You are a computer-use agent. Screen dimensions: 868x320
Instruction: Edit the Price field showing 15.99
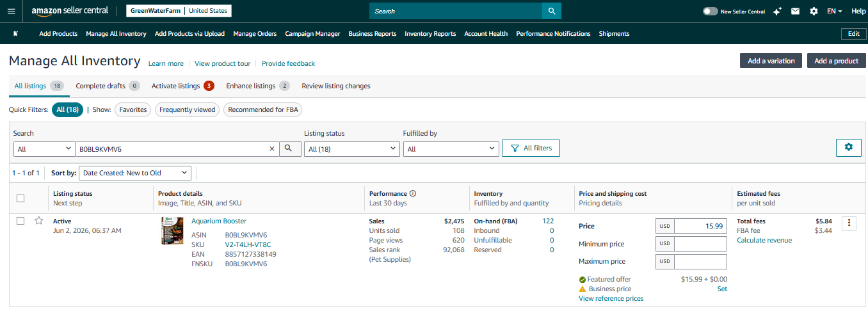click(x=701, y=226)
